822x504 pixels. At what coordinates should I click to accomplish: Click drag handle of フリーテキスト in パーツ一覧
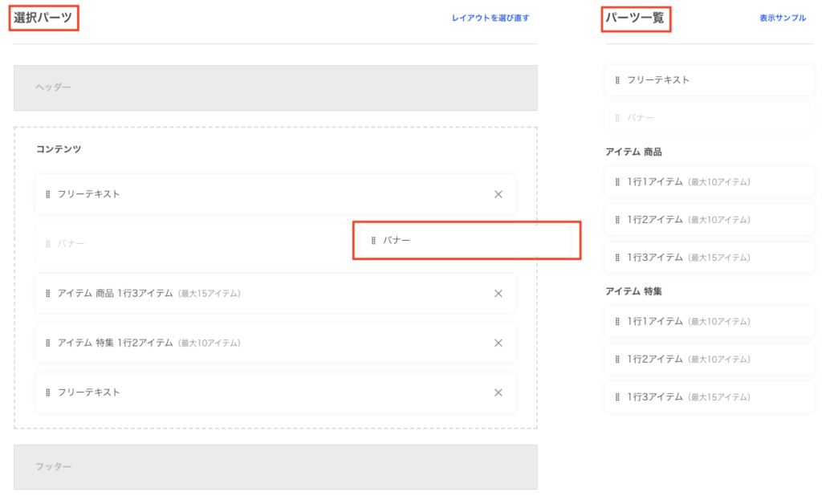(617, 80)
